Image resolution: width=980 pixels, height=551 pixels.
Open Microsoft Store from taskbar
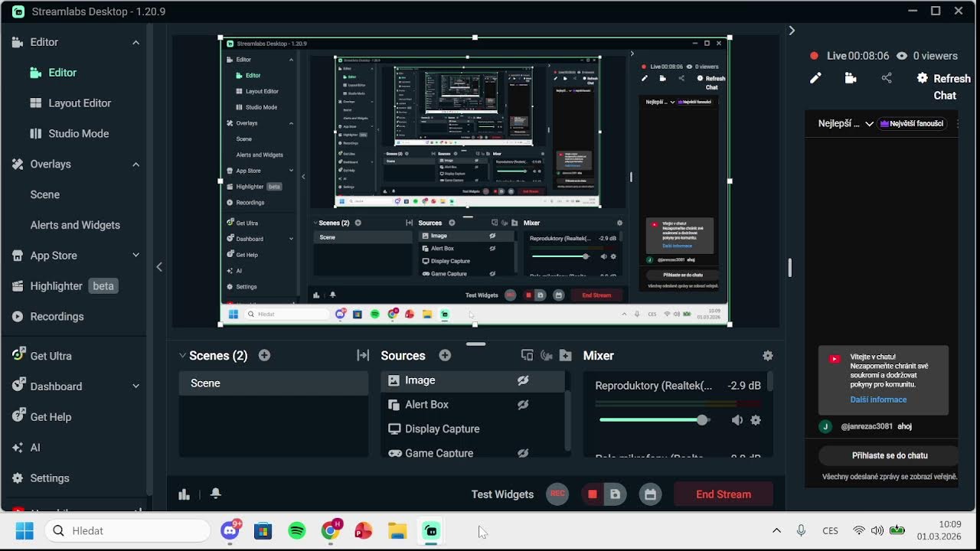coord(263,530)
